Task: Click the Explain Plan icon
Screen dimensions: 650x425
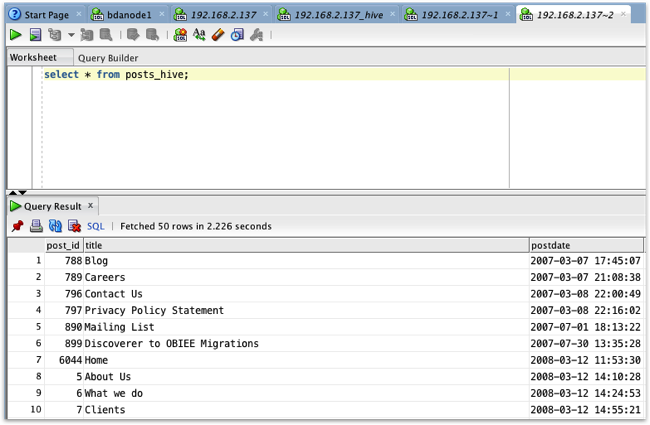Action: (55, 35)
